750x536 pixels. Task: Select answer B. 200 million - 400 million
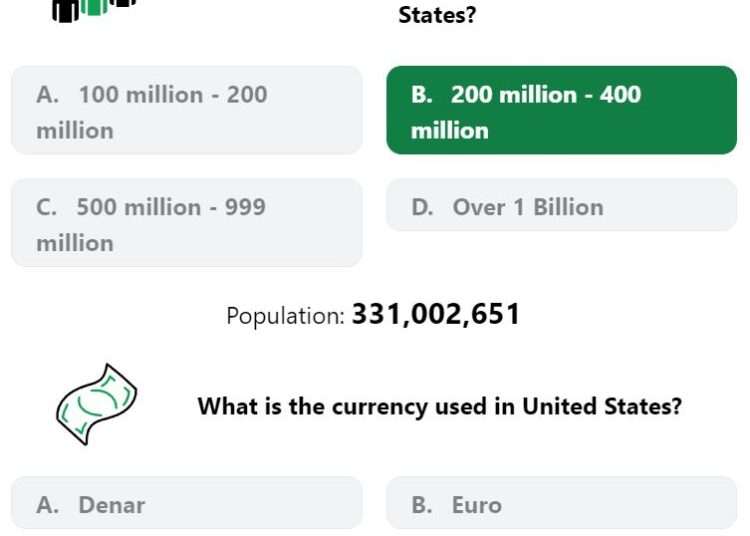(x=562, y=110)
